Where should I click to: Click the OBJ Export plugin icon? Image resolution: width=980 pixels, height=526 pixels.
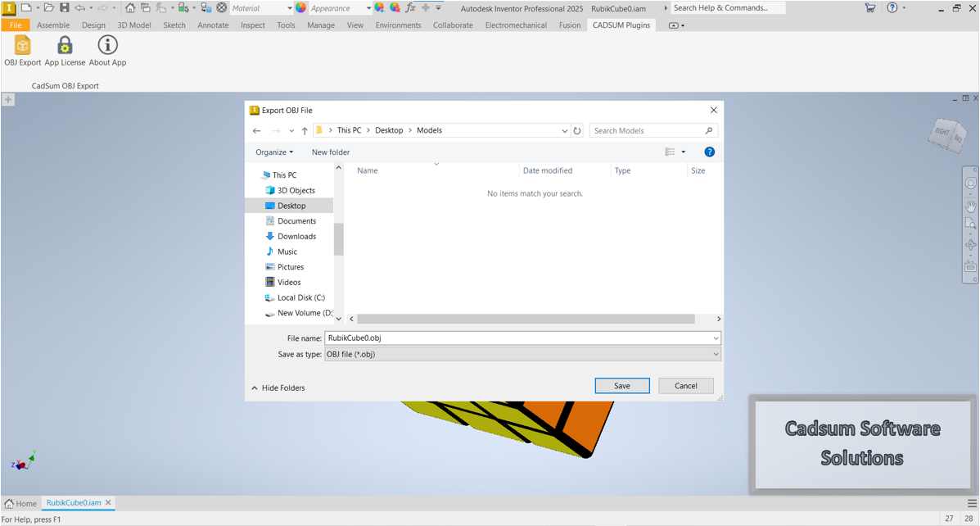[x=22, y=46]
